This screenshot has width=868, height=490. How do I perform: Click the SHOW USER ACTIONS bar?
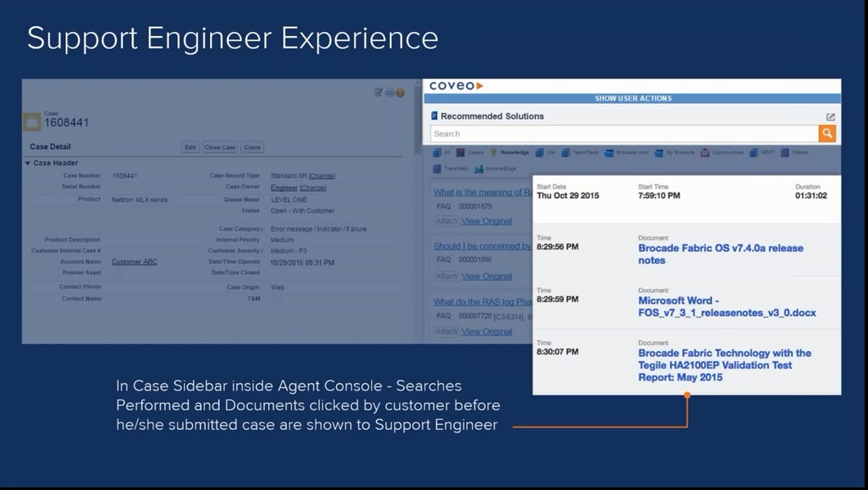tap(632, 98)
